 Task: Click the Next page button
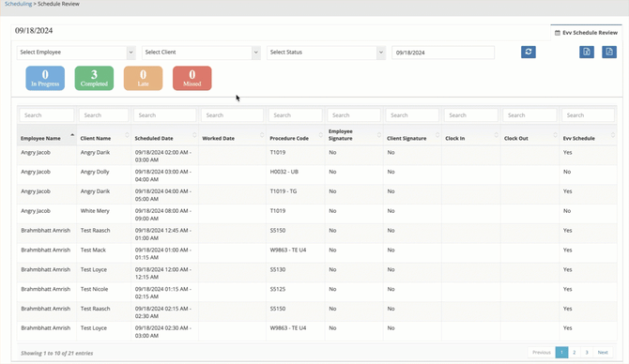click(603, 353)
